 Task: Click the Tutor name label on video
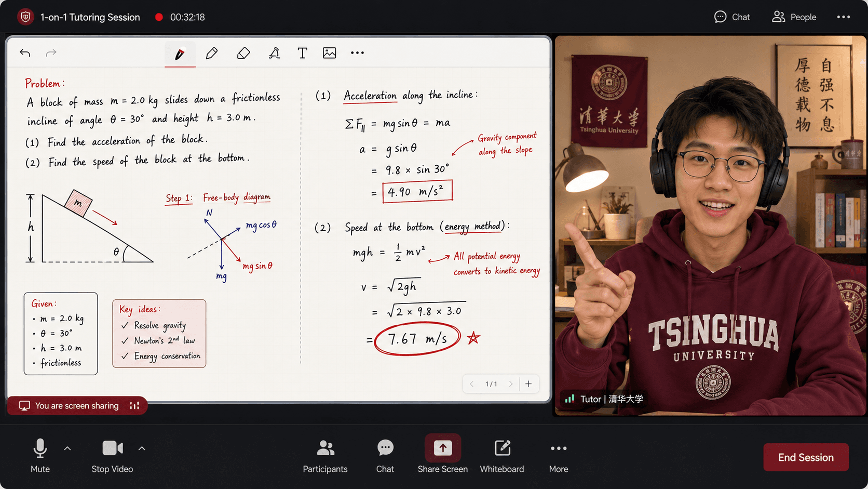[612, 399]
